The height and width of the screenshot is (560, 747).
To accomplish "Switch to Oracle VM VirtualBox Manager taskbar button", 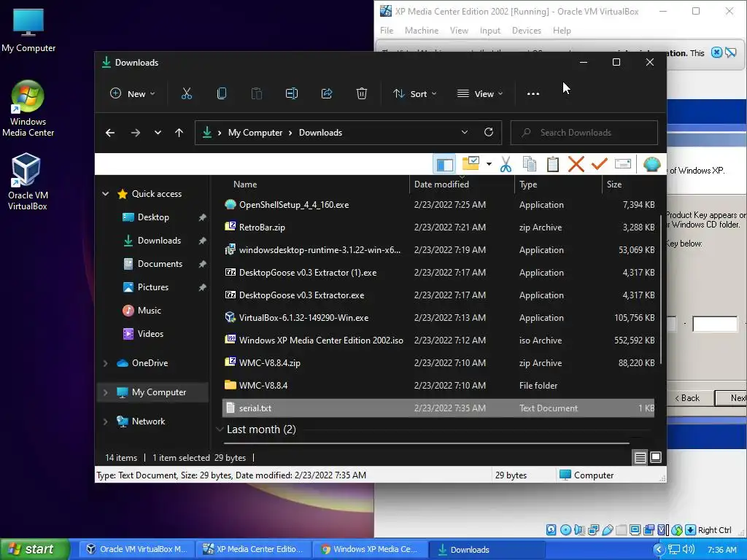I will [137, 549].
